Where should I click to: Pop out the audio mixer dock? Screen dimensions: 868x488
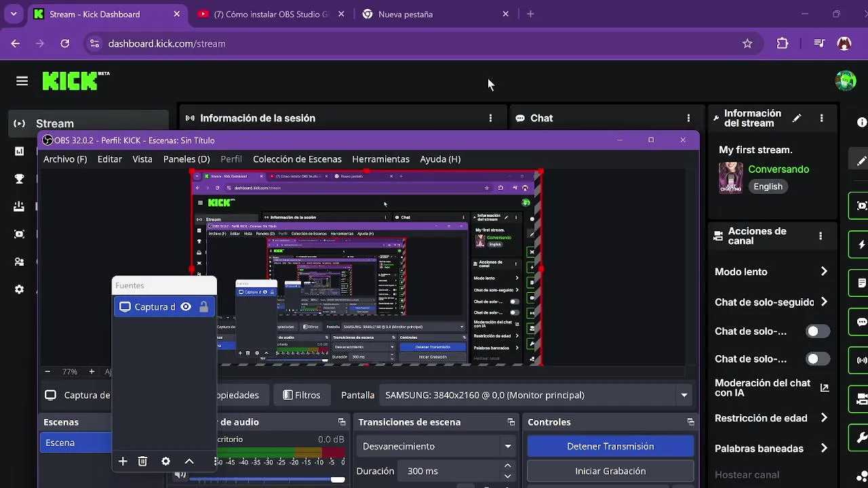pyautogui.click(x=342, y=422)
